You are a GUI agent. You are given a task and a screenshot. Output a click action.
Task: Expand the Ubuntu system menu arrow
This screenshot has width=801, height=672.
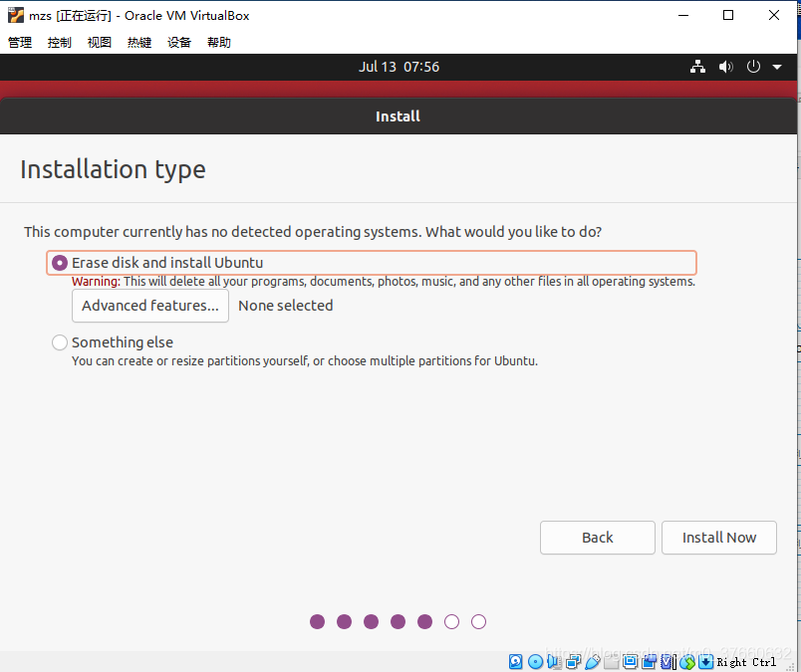click(777, 67)
